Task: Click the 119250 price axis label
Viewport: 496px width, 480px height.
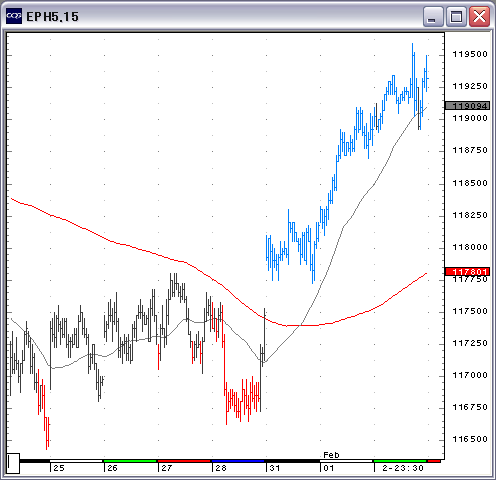Action: (470, 86)
